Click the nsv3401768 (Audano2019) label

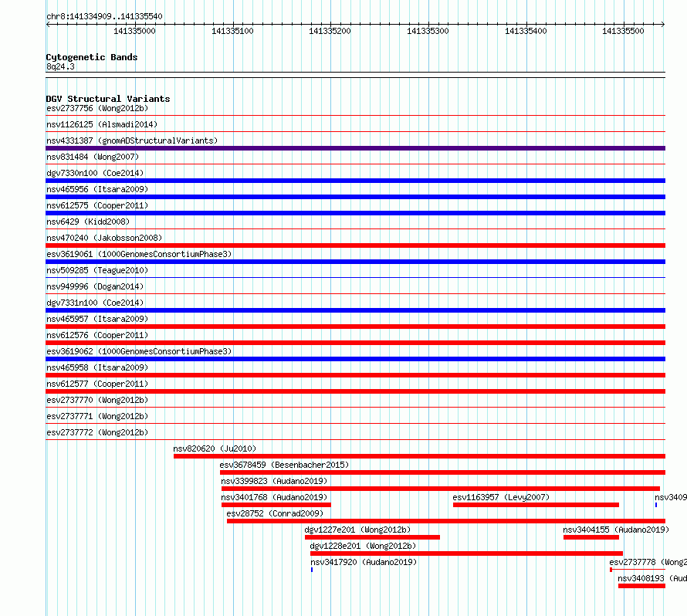274,497
